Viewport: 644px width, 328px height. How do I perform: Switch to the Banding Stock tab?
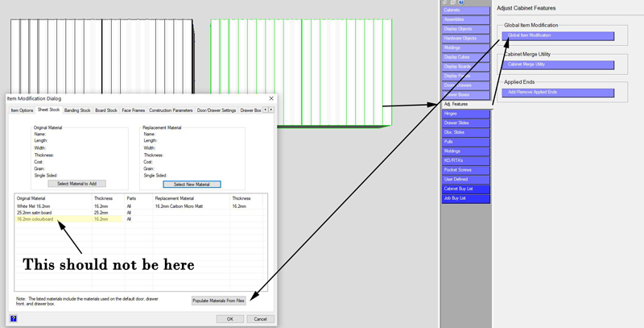(x=78, y=110)
